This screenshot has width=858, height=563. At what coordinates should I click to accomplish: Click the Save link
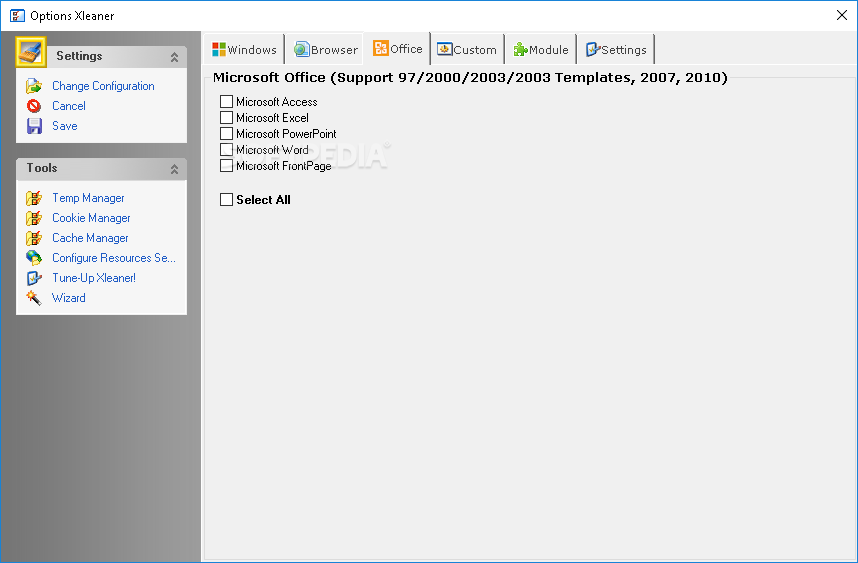(65, 126)
